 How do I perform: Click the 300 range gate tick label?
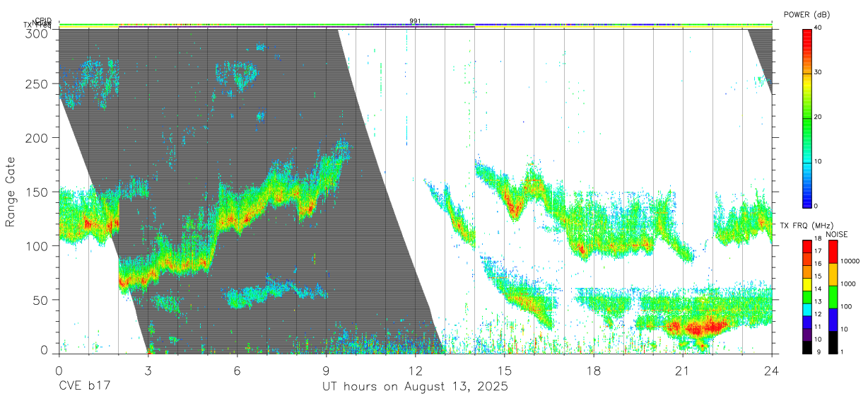click(37, 33)
